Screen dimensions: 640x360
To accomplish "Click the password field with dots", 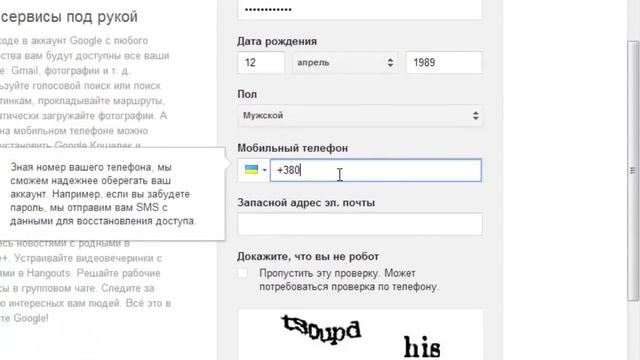I will pos(360,9).
